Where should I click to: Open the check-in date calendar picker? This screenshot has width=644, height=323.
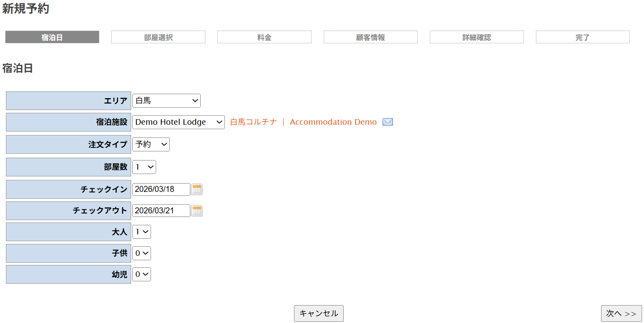click(197, 190)
